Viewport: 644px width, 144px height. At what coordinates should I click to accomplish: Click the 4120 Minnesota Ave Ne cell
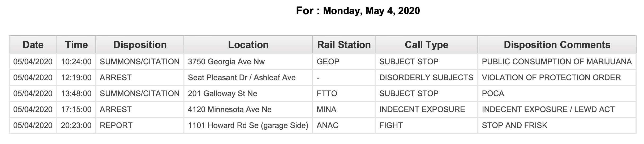248,109
